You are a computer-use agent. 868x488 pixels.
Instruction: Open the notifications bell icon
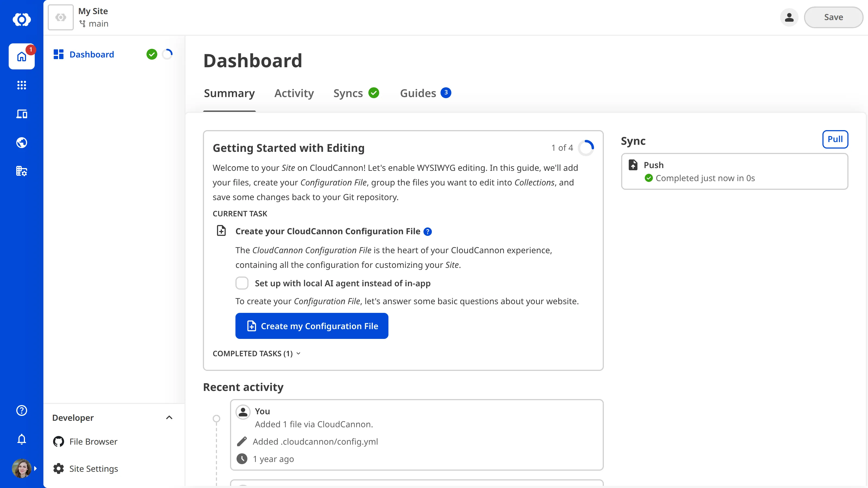22,439
